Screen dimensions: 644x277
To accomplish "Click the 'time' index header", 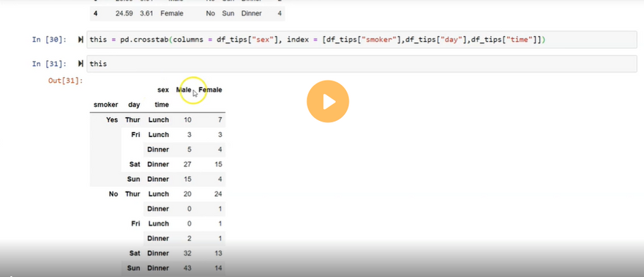I will [x=162, y=105].
